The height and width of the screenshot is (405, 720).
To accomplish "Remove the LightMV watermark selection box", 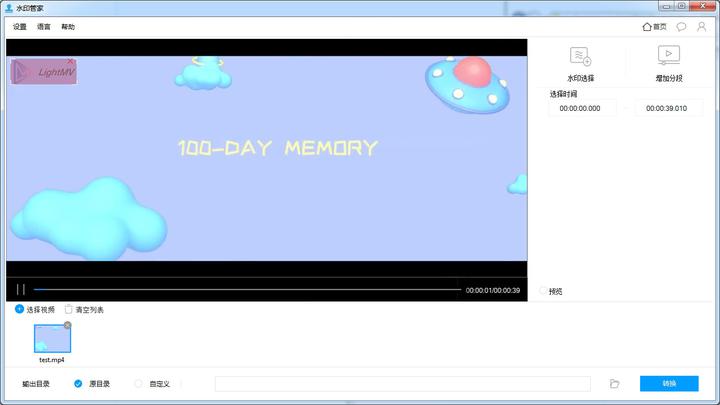I will point(70,61).
